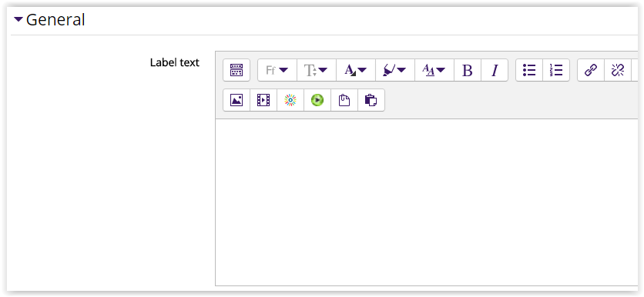The height and width of the screenshot is (297, 644).
Task: Click inside the Label text editor area
Action: click(x=426, y=202)
